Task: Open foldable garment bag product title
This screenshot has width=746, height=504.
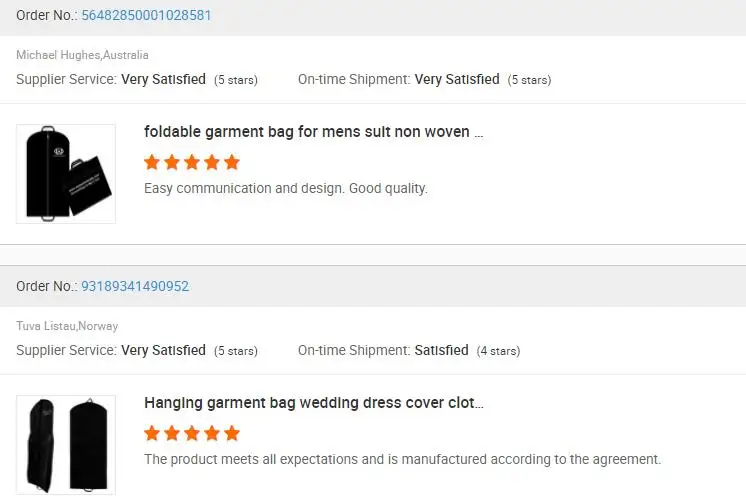Action: [313, 132]
